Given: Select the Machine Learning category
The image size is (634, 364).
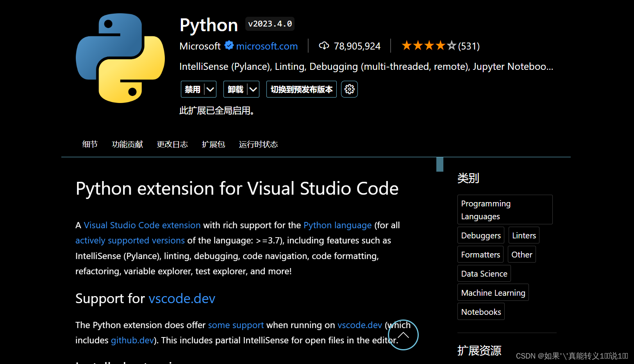Looking at the screenshot, I should (493, 293).
